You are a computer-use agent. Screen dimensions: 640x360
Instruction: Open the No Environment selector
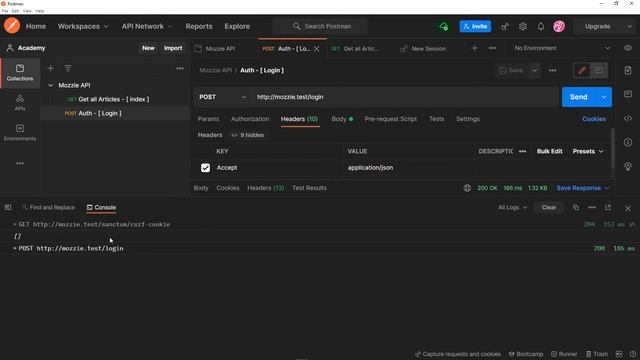pyautogui.click(x=562, y=48)
